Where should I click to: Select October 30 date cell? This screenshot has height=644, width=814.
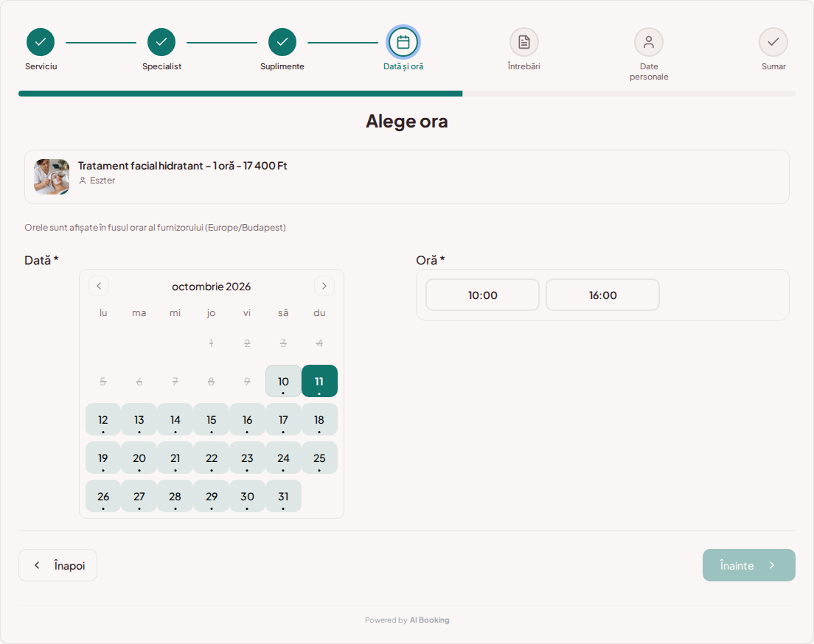coord(247,497)
